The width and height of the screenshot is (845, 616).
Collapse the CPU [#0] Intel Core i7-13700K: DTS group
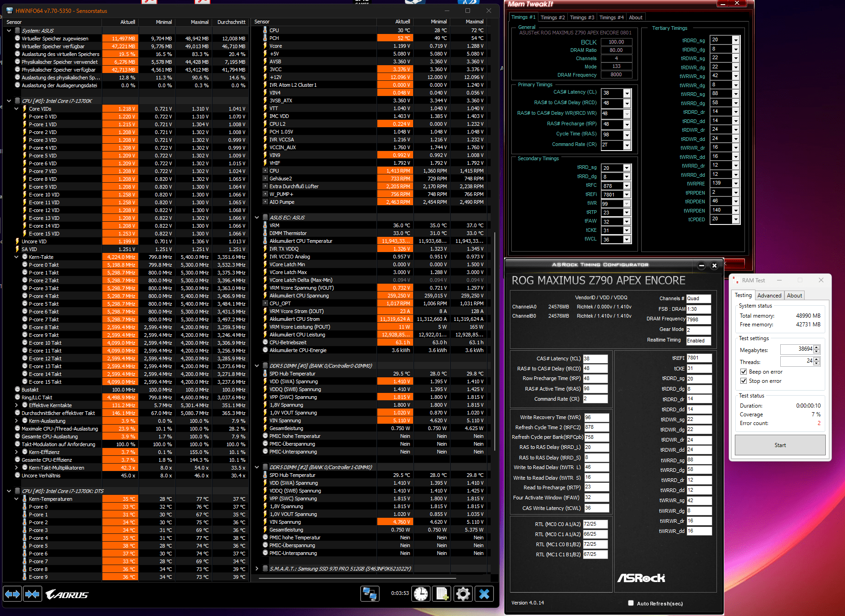pyautogui.click(x=9, y=491)
